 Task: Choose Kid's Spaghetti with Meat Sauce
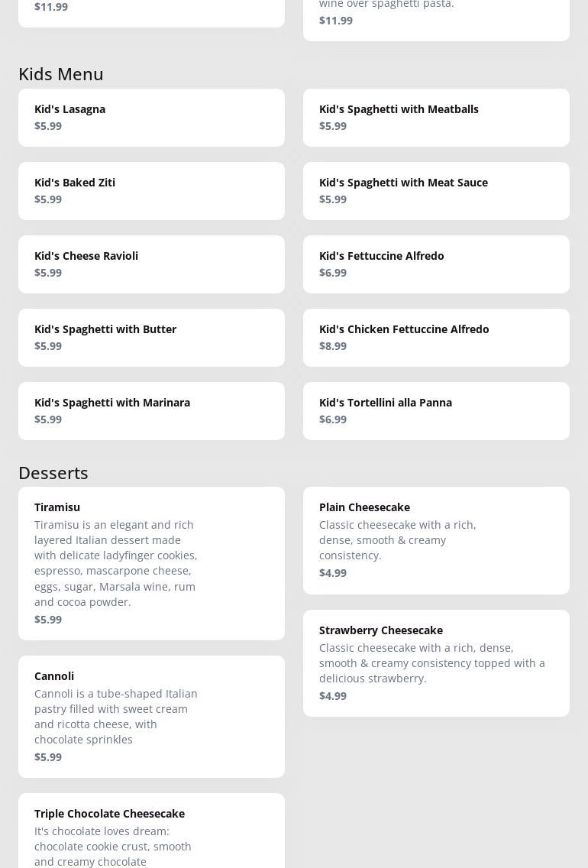(x=436, y=190)
